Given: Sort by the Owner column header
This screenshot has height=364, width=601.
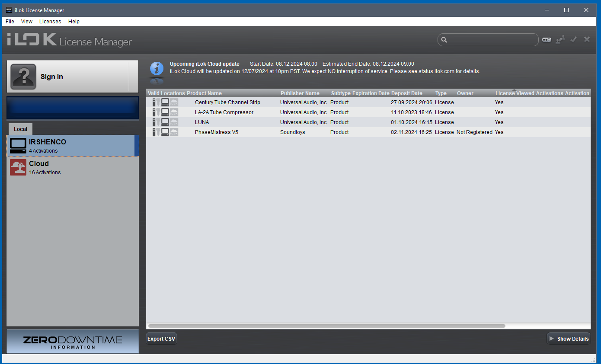Looking at the screenshot, I should tap(465, 93).
